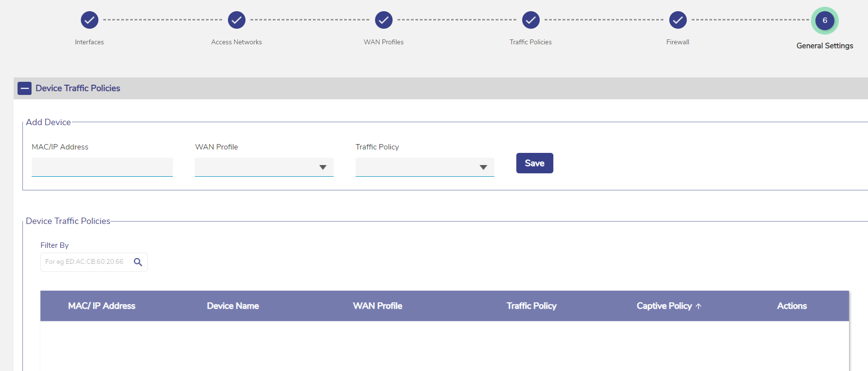The width and height of the screenshot is (868, 371).
Task: Click the Traffic Policies step checkmark icon
Action: click(x=531, y=20)
